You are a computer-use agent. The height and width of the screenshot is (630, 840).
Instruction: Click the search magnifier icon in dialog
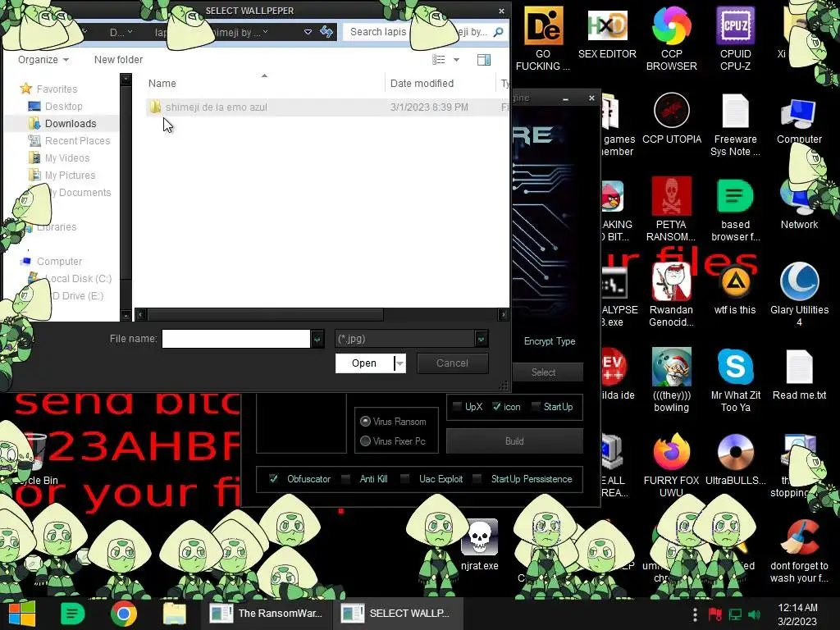[x=498, y=32]
